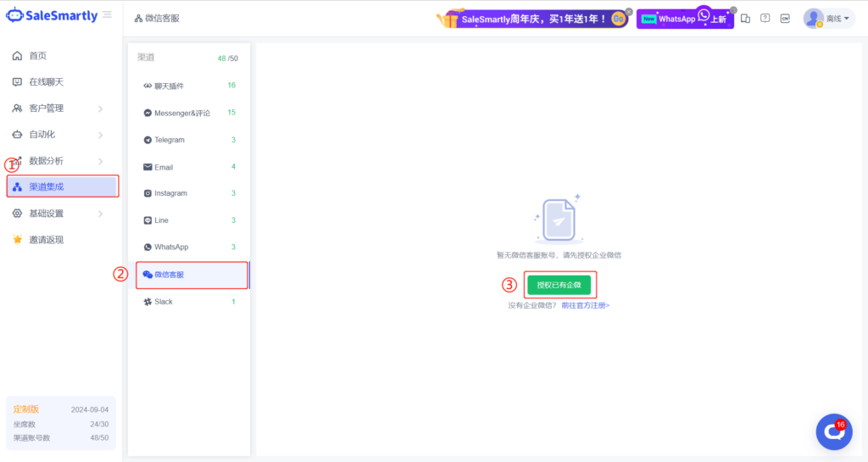This screenshot has height=462, width=868.
Task: Click the 授权已有企微 green button
Action: (559, 285)
